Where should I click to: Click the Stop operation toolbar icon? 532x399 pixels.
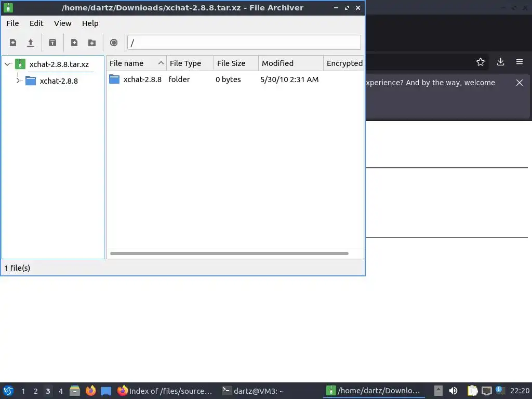point(114,43)
